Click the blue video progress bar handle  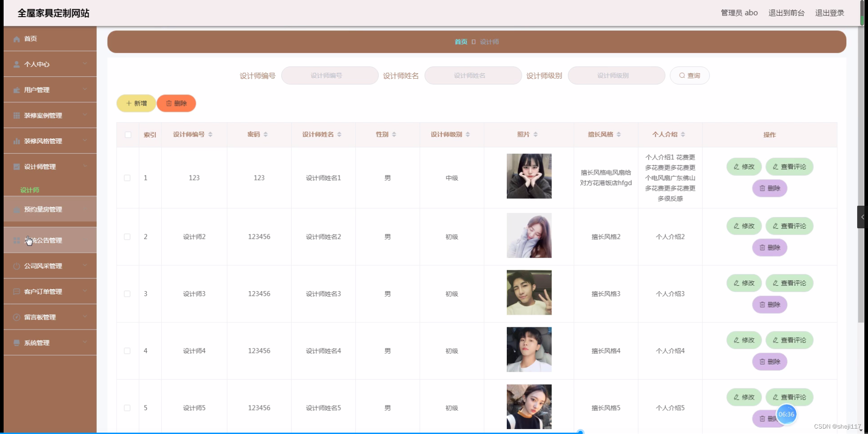click(x=580, y=432)
